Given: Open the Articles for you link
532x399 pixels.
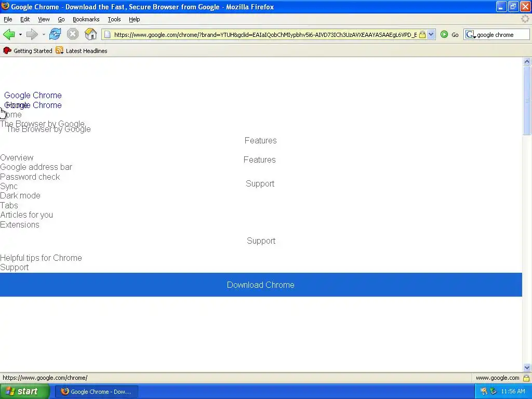Looking at the screenshot, I should click(26, 215).
